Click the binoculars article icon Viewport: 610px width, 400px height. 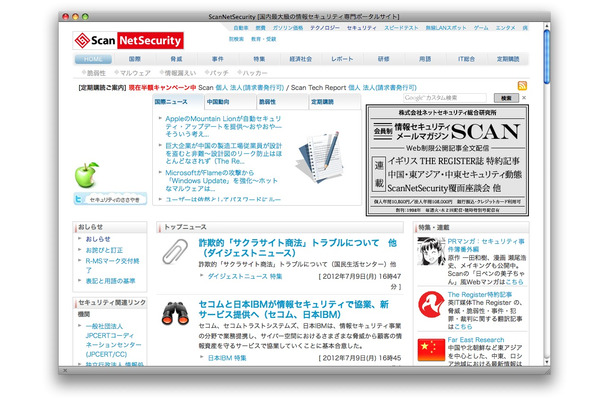coord(177,314)
